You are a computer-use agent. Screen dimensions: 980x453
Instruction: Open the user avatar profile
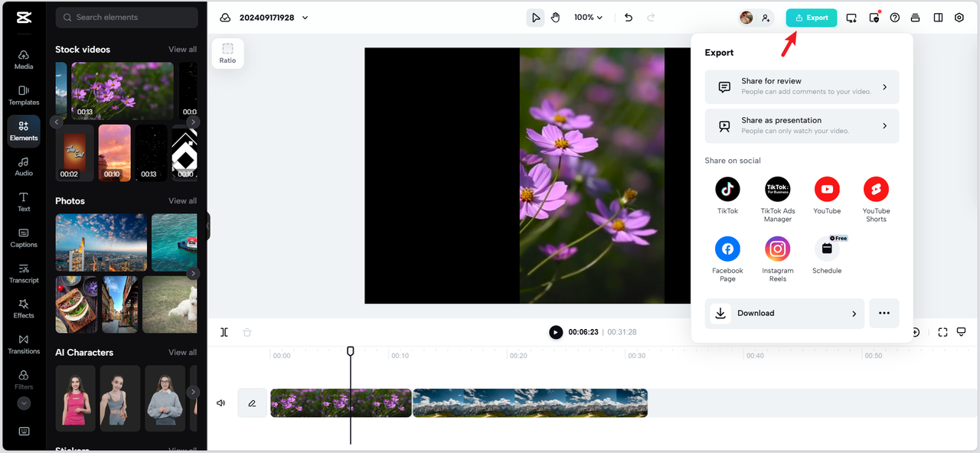(746, 18)
